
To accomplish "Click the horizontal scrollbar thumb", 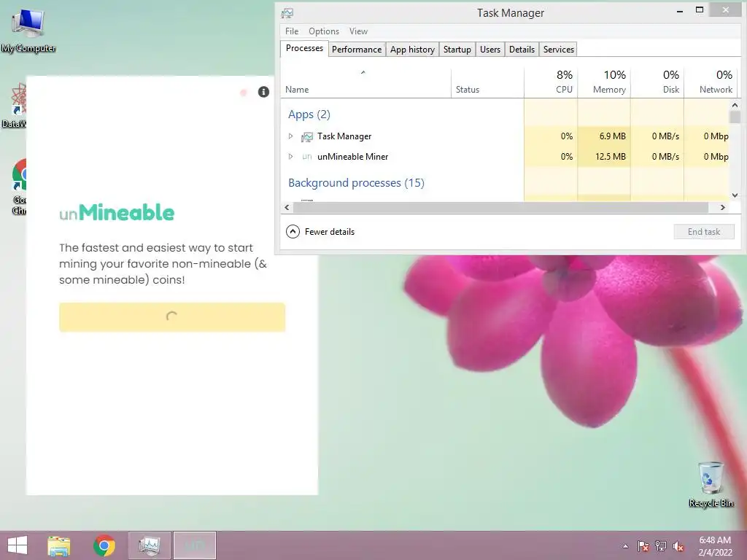I will click(x=500, y=208).
